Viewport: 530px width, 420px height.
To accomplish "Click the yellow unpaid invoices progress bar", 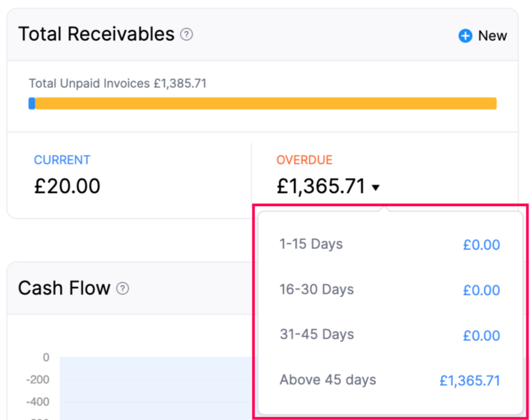I will tap(264, 103).
